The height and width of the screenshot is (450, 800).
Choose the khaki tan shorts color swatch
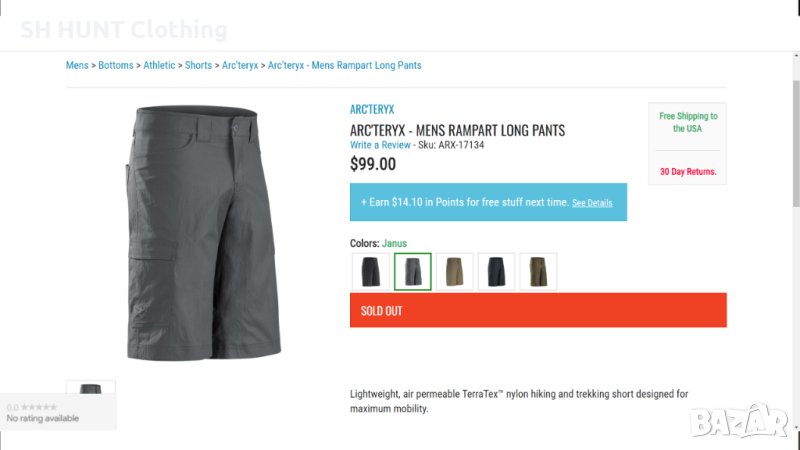coord(455,271)
